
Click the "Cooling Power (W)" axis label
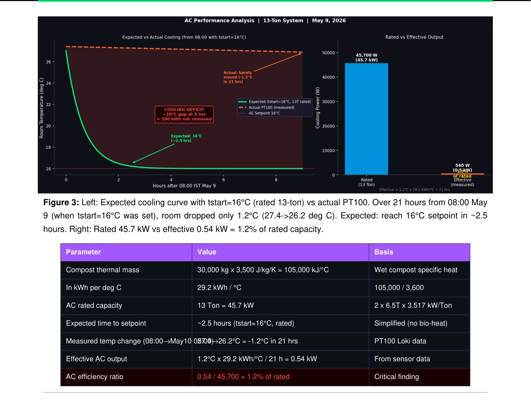[317, 108]
